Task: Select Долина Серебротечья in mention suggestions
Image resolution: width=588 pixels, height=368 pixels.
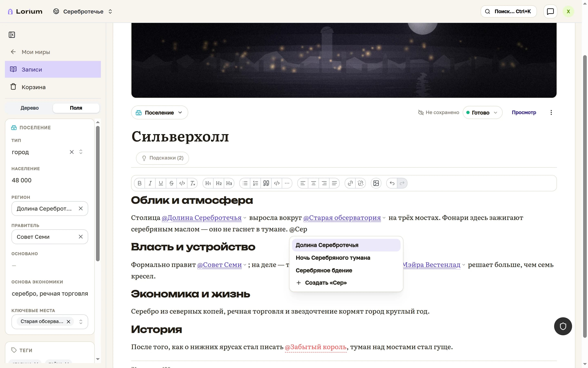Action: (x=346, y=245)
